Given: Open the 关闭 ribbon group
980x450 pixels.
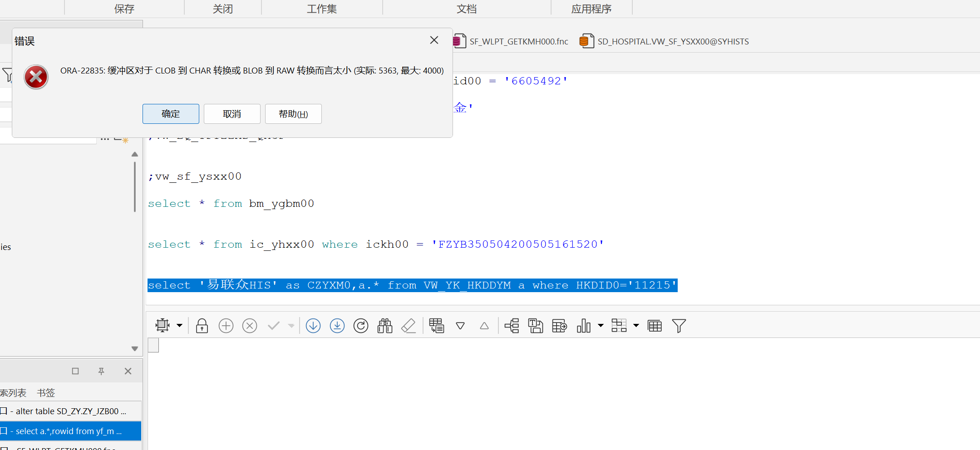Looking at the screenshot, I should [x=223, y=9].
